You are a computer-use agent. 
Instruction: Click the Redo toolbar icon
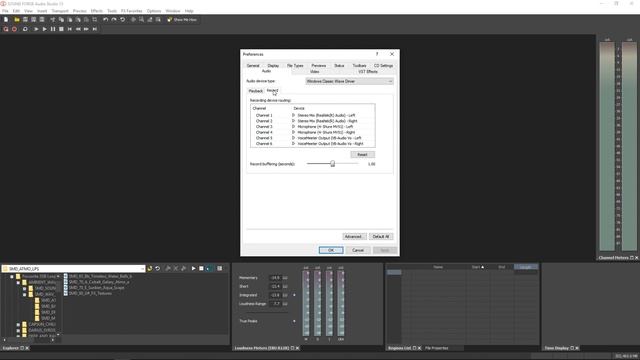coord(114,20)
